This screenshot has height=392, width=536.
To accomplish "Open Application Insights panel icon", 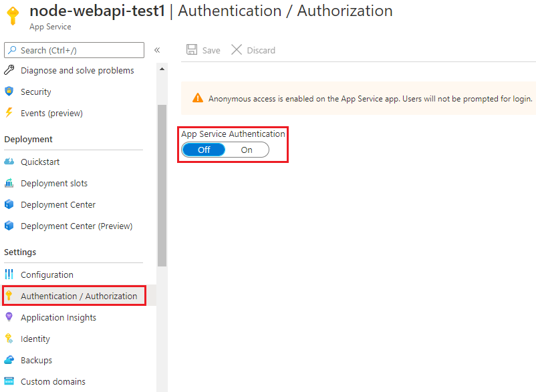I will click(x=9, y=317).
